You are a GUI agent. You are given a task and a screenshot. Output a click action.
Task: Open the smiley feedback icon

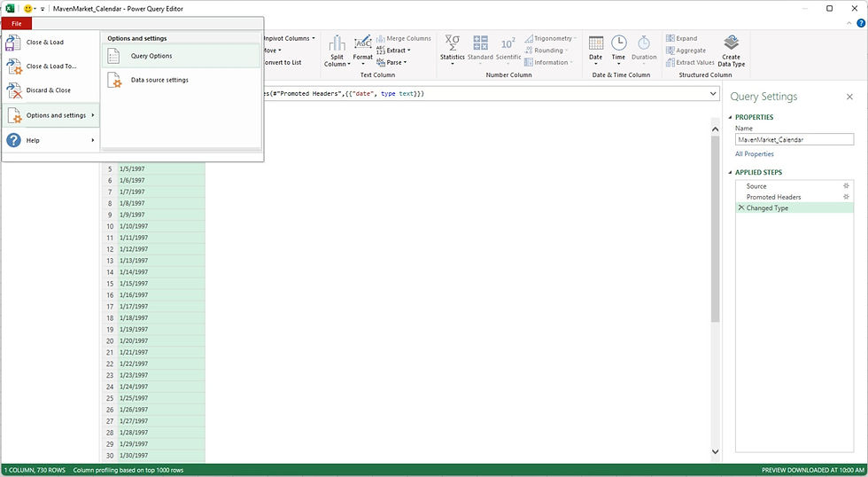point(27,9)
